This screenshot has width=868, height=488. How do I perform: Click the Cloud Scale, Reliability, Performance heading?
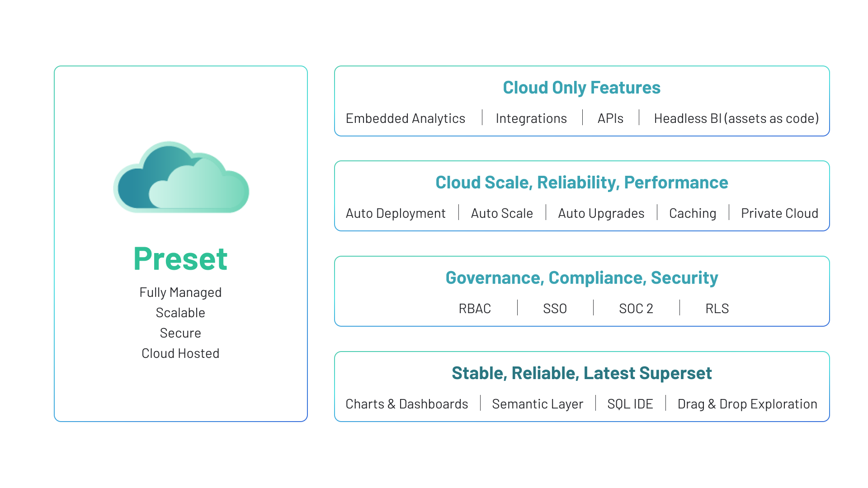point(581,183)
